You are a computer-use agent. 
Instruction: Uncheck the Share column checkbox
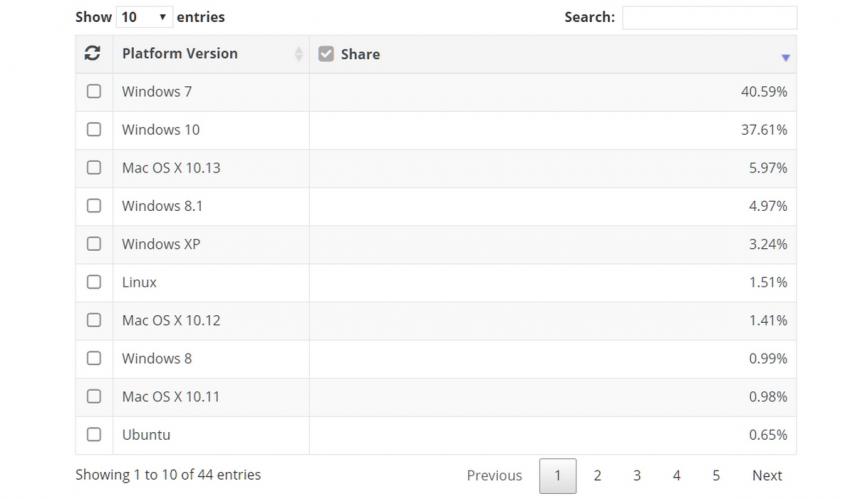[326, 53]
